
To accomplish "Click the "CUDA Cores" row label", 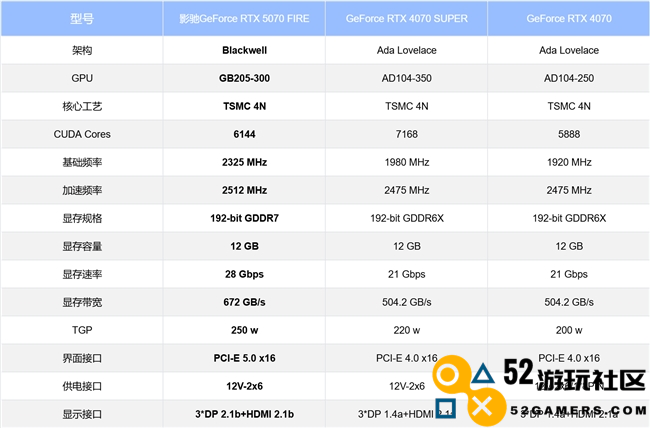I will coord(82,134).
